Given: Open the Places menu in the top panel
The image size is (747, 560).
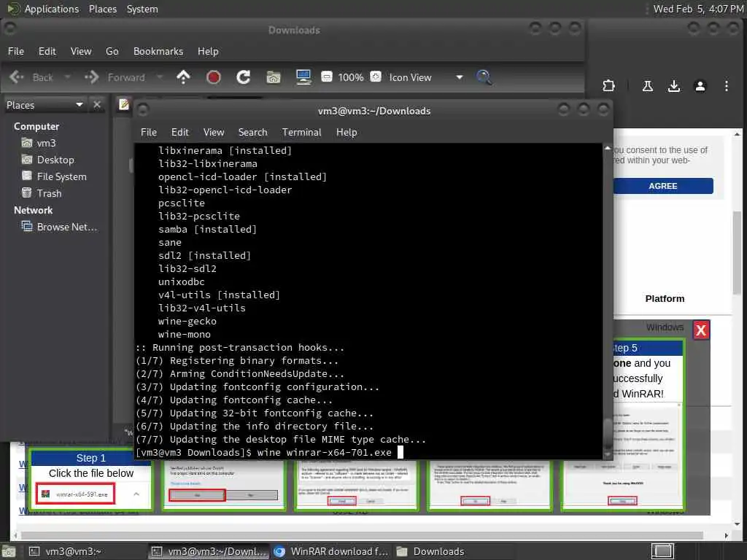Looking at the screenshot, I should 102,9.
